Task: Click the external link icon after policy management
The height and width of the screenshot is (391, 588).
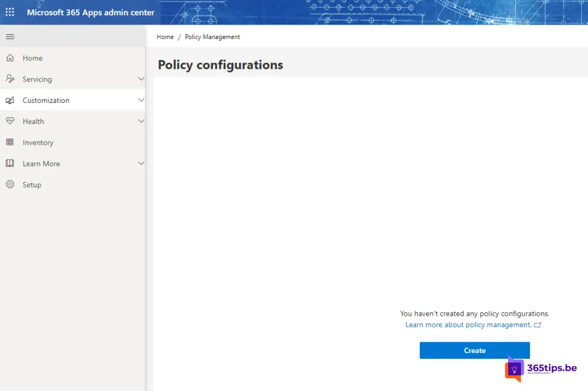Action: (537, 324)
